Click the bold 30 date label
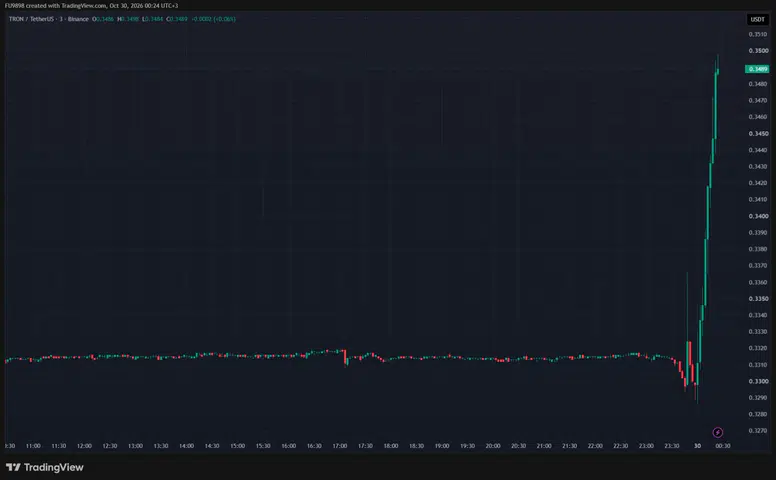 pyautogui.click(x=697, y=446)
